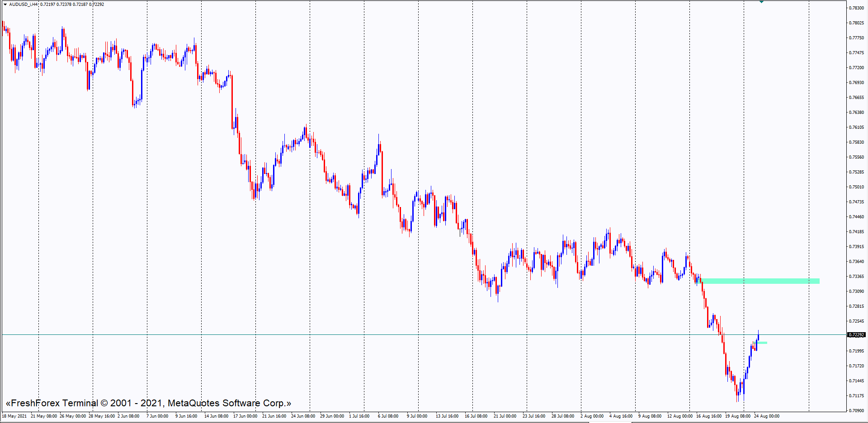Click the 0.73090 price axis label
The height and width of the screenshot is (423, 868).
pos(857,291)
